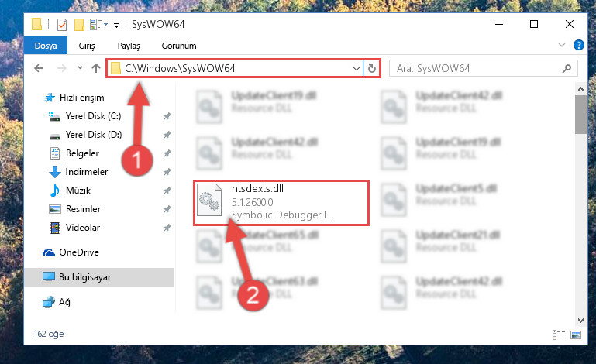Open the Dosya menu tab

(x=46, y=46)
